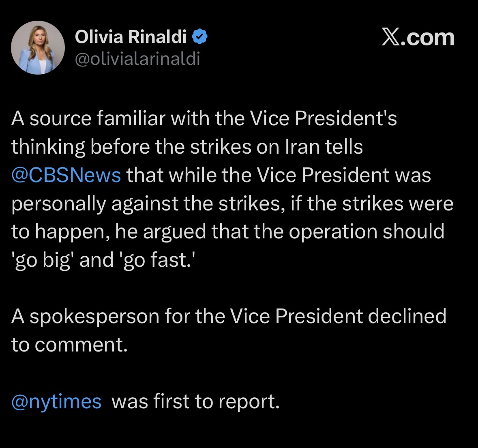Click the word 'declined' in the second paragraph
The height and width of the screenshot is (448, 478).
pyautogui.click(x=407, y=316)
